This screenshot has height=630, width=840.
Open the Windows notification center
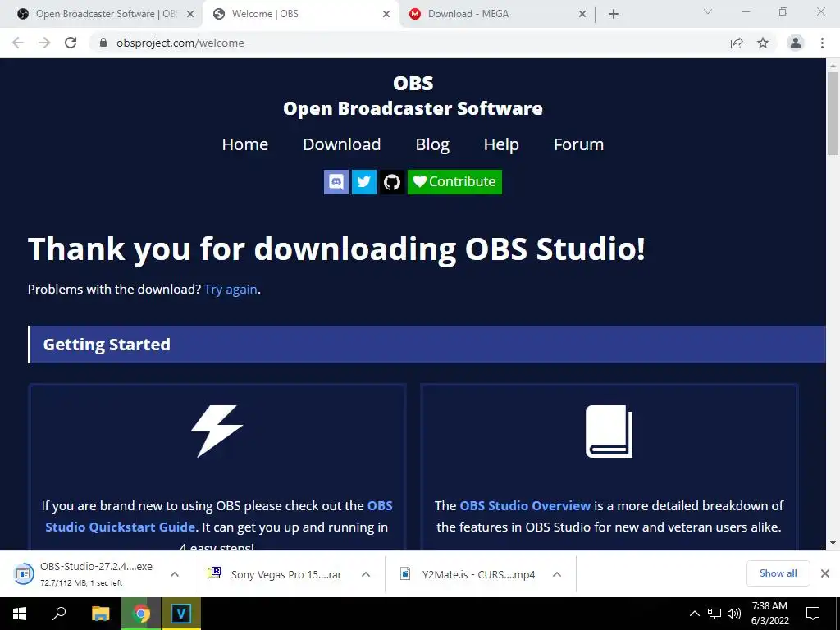click(x=813, y=614)
